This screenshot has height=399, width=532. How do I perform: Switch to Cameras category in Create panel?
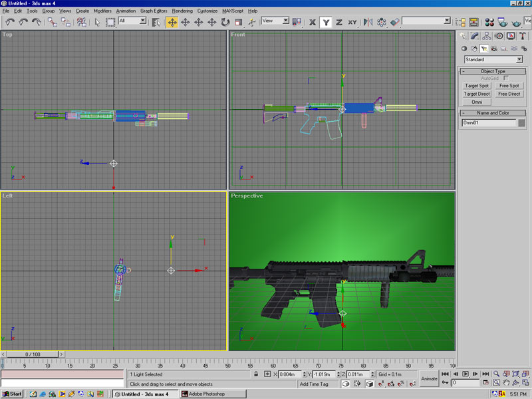(x=494, y=49)
